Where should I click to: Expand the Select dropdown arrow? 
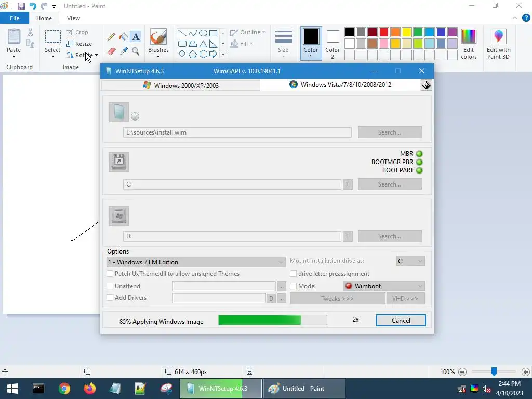tap(52, 56)
